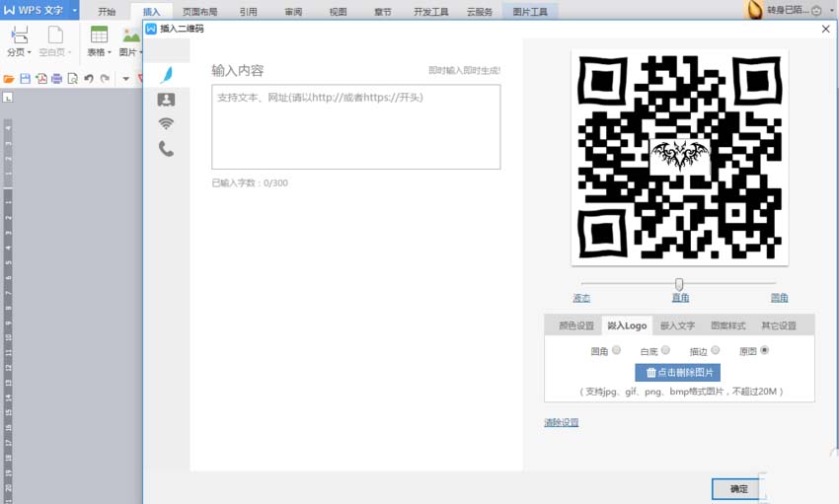Click the 清除设置 link

pyautogui.click(x=562, y=422)
